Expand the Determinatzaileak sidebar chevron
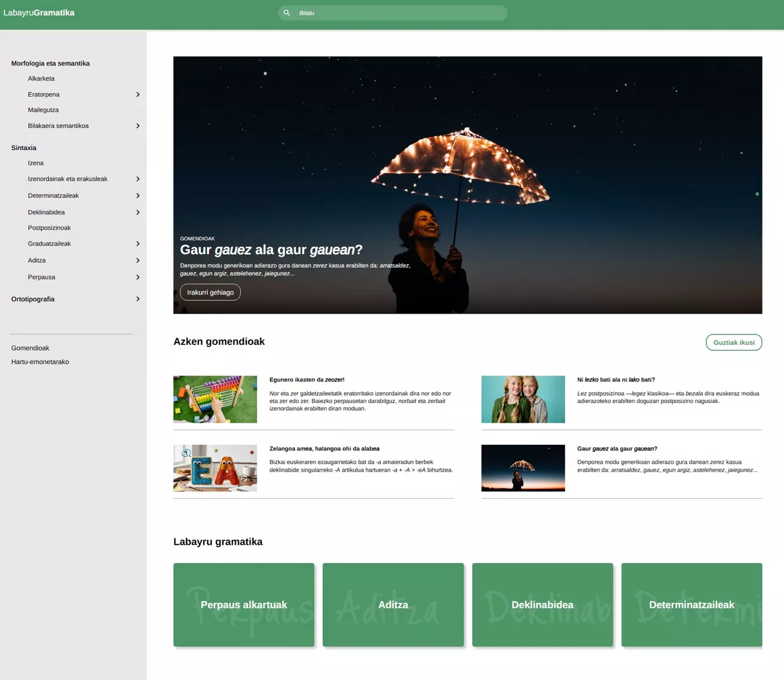784x680 pixels. pyautogui.click(x=138, y=195)
